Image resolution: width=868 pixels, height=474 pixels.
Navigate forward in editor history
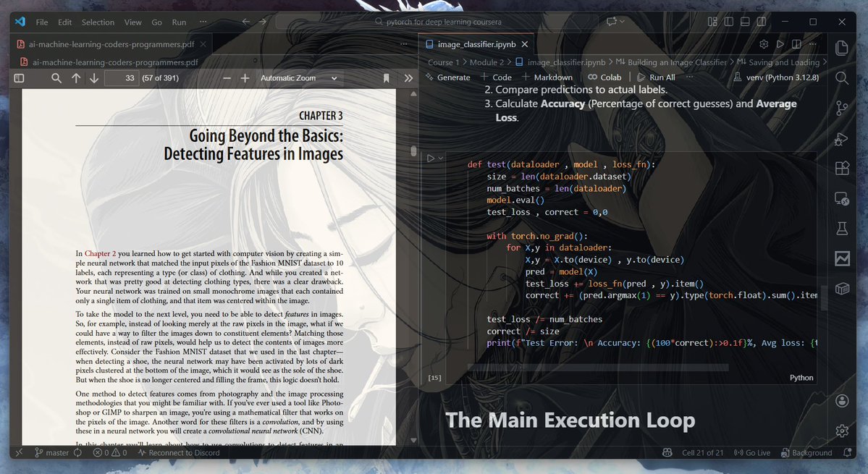263,22
